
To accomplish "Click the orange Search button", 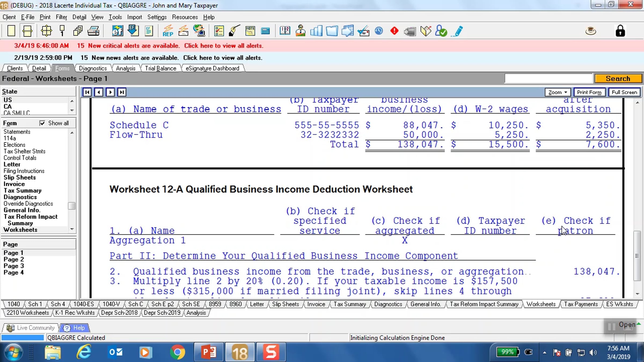I will (x=618, y=79).
